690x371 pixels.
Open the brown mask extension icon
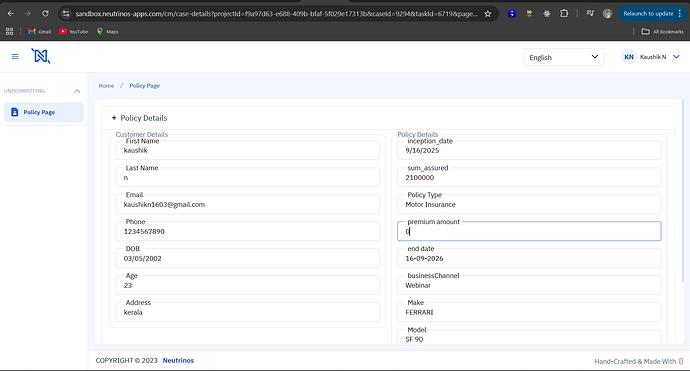tap(529, 14)
